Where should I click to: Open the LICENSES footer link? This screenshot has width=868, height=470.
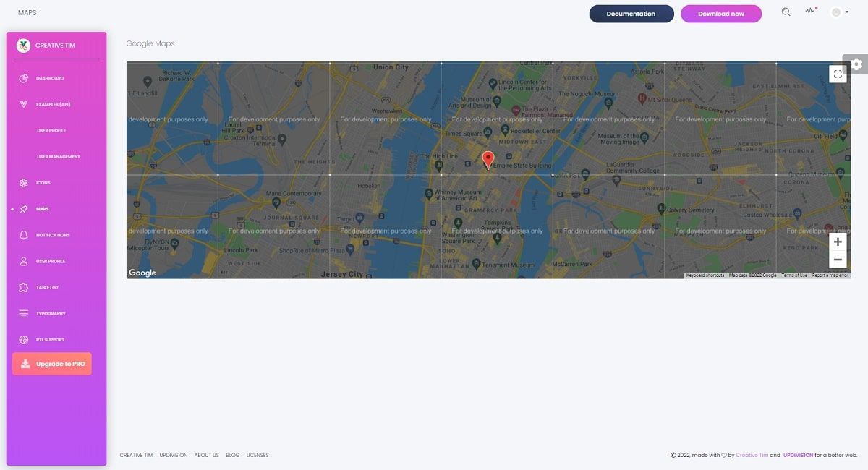(x=258, y=456)
